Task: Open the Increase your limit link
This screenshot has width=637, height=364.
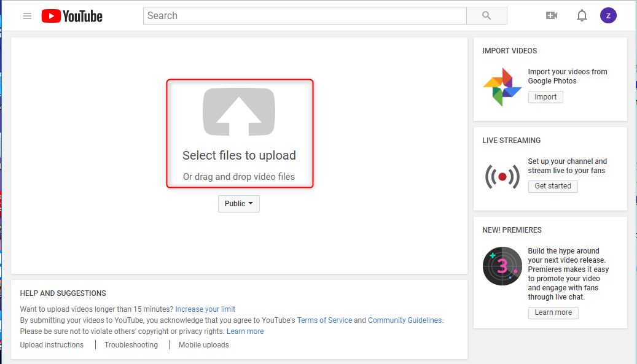Action: 205,309
